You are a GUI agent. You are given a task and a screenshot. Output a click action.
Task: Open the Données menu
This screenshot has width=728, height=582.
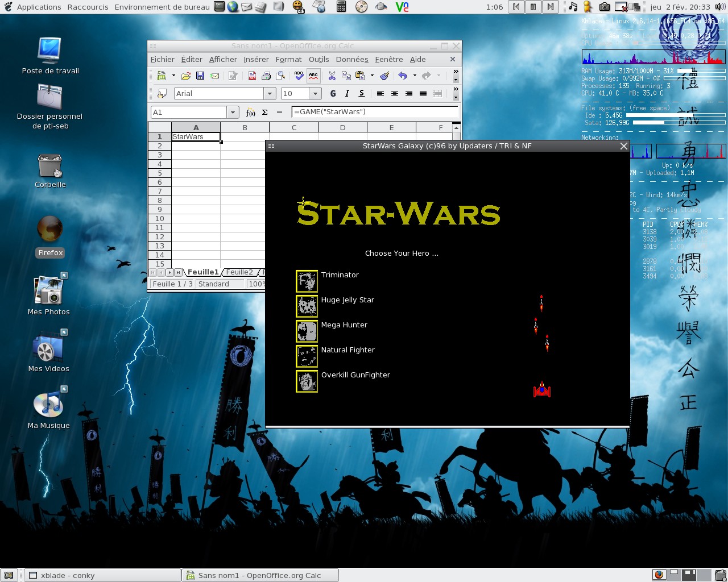coord(352,59)
